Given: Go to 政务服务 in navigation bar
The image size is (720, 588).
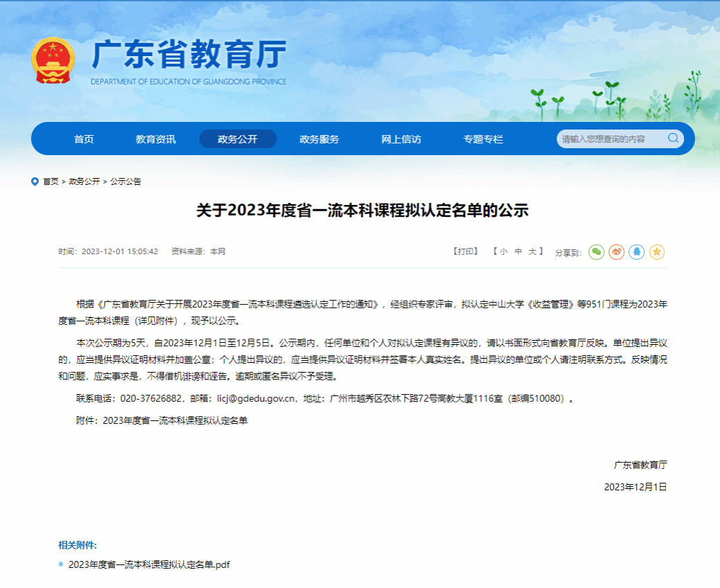Looking at the screenshot, I should [319, 139].
